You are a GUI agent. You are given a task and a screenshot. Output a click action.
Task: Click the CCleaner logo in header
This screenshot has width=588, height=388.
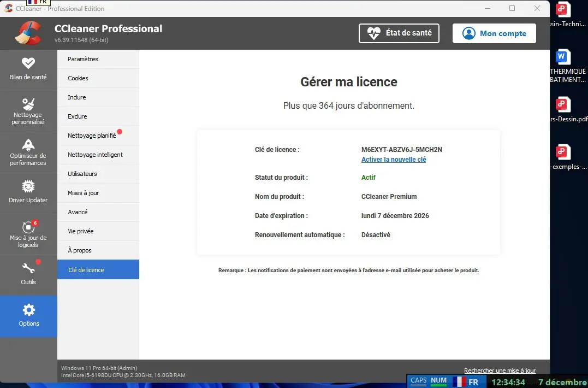coord(28,33)
